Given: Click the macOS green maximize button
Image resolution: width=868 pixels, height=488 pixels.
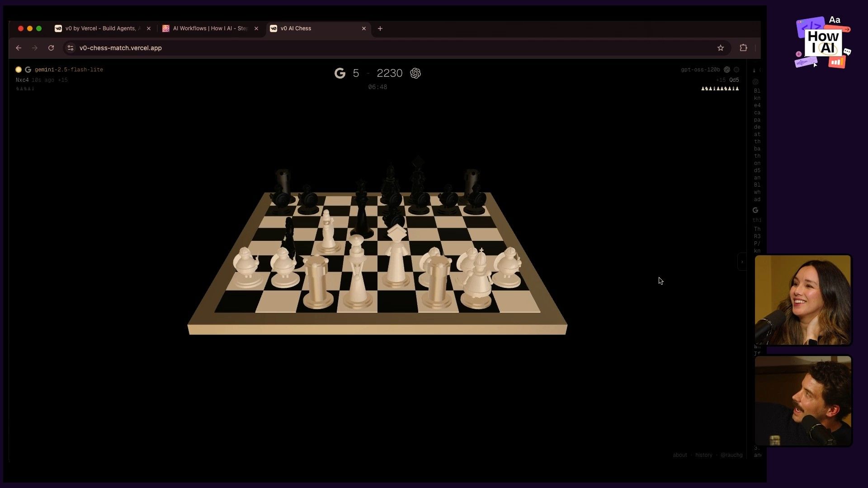Looking at the screenshot, I should (x=39, y=28).
